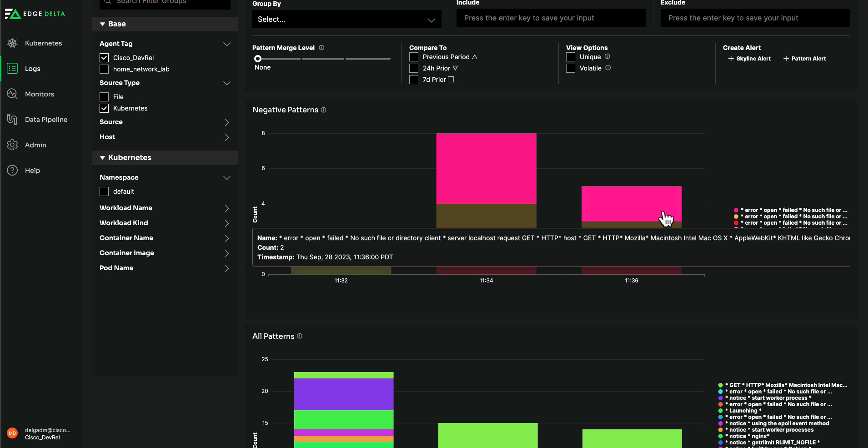This screenshot has height=448, width=868.
Task: Click the Data Pipeline icon
Action: (12, 120)
